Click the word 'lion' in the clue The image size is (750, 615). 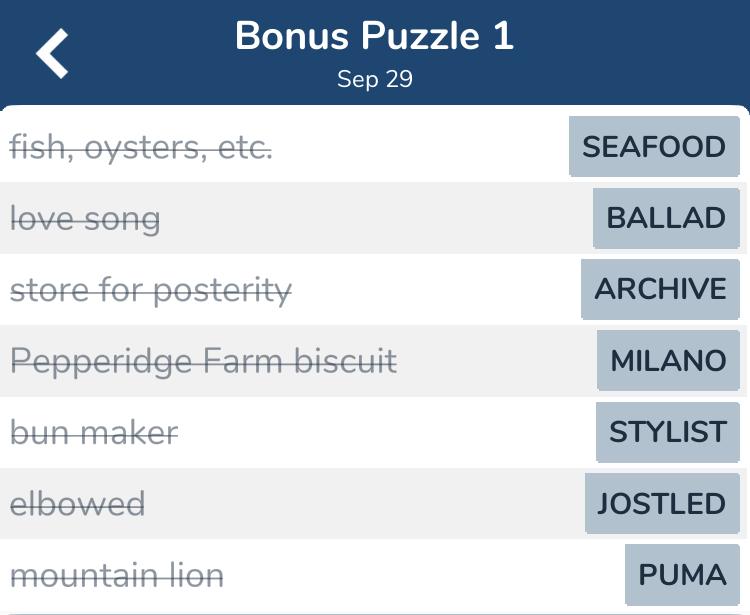coord(196,576)
